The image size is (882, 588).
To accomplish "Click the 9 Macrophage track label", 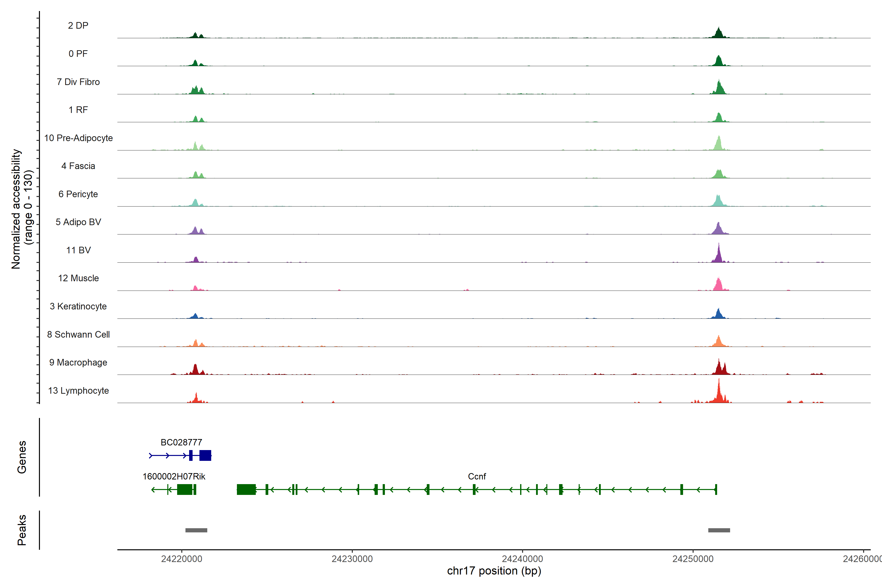I will point(78,362).
